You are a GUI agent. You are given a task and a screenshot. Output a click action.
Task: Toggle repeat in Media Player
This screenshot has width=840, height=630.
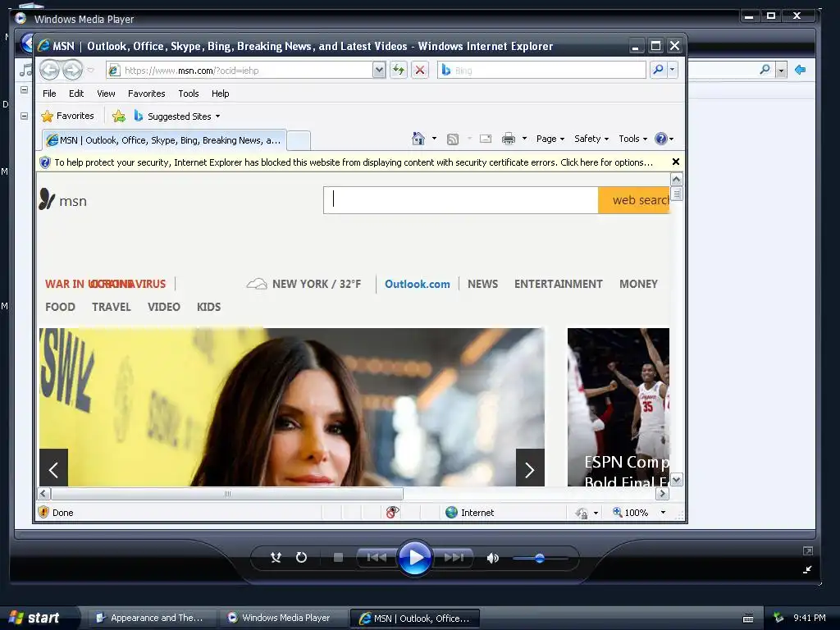tap(301, 558)
